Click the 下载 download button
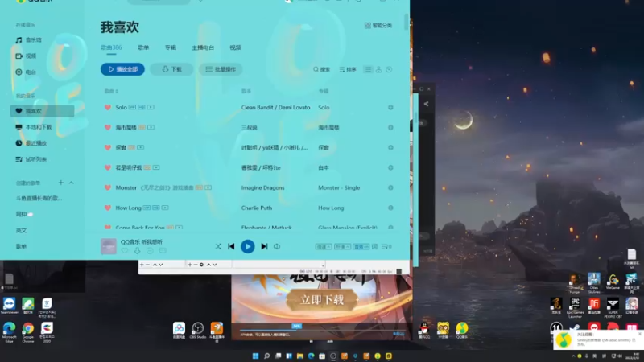644x362 pixels. (x=171, y=69)
